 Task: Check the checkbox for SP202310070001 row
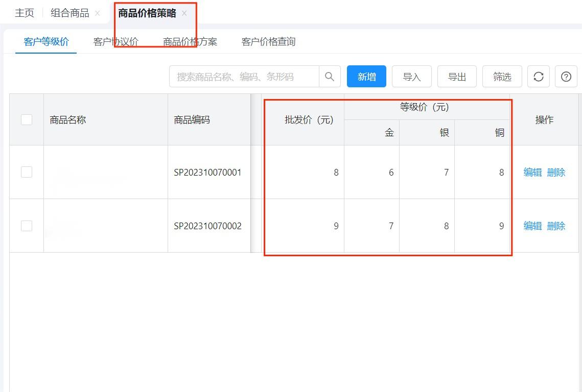[27, 172]
